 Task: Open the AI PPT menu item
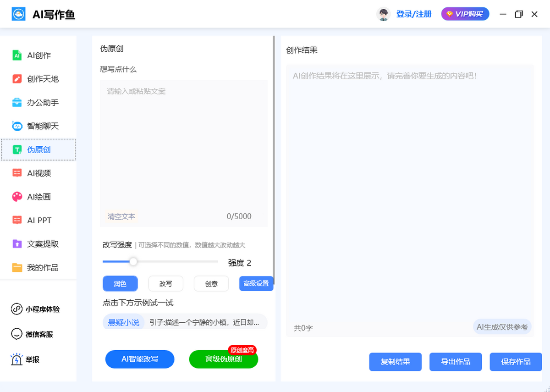39,221
